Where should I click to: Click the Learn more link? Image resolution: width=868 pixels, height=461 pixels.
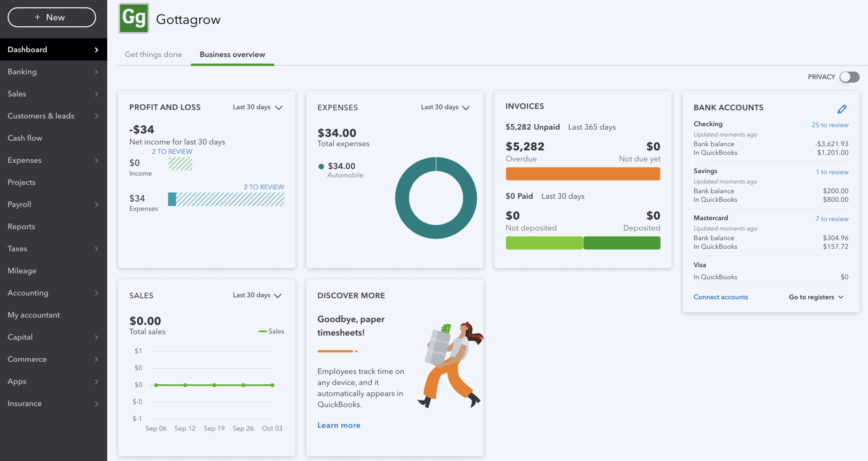[339, 425]
